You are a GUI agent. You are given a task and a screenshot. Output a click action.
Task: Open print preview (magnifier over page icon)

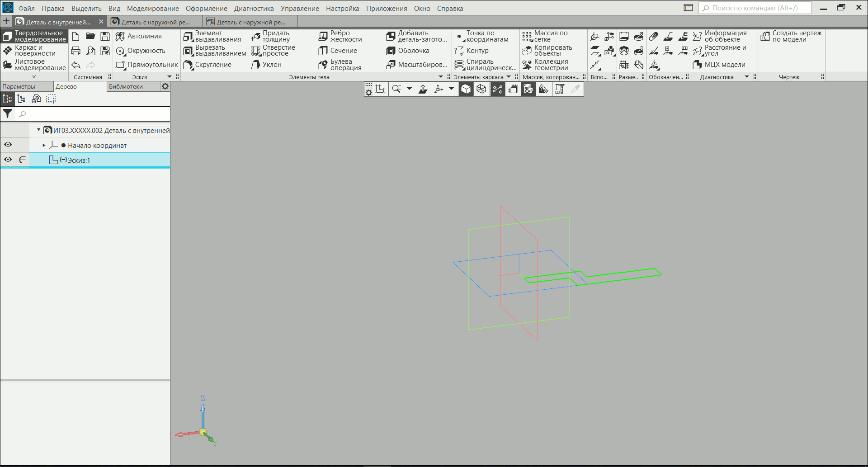[90, 51]
